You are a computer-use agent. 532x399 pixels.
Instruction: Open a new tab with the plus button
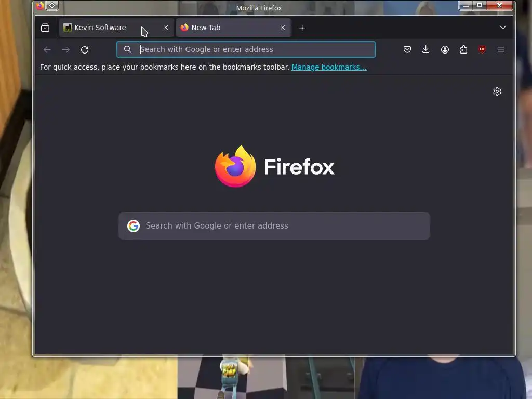pyautogui.click(x=302, y=28)
